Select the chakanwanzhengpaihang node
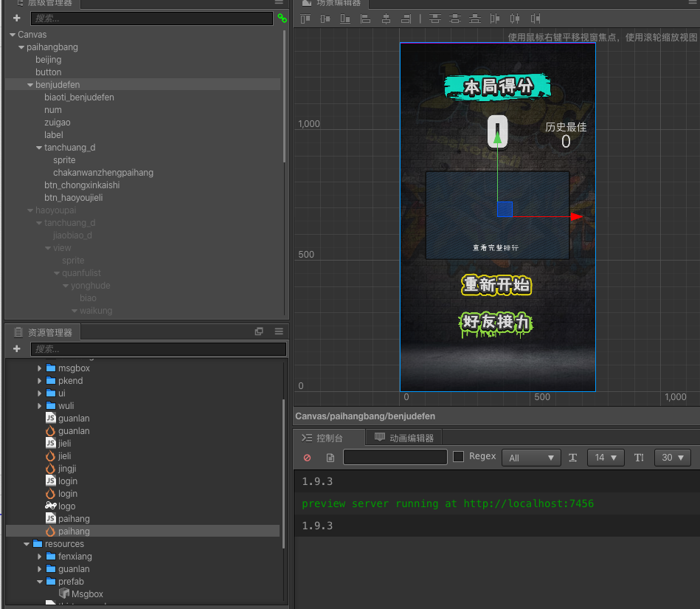 pyautogui.click(x=103, y=173)
